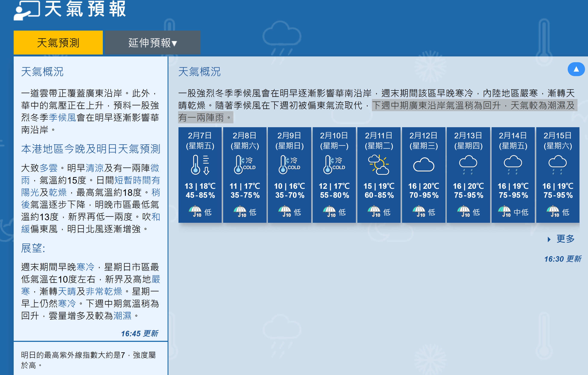Open the 潮濕 link in the outlook text
588x375 pixels.
click(x=122, y=316)
